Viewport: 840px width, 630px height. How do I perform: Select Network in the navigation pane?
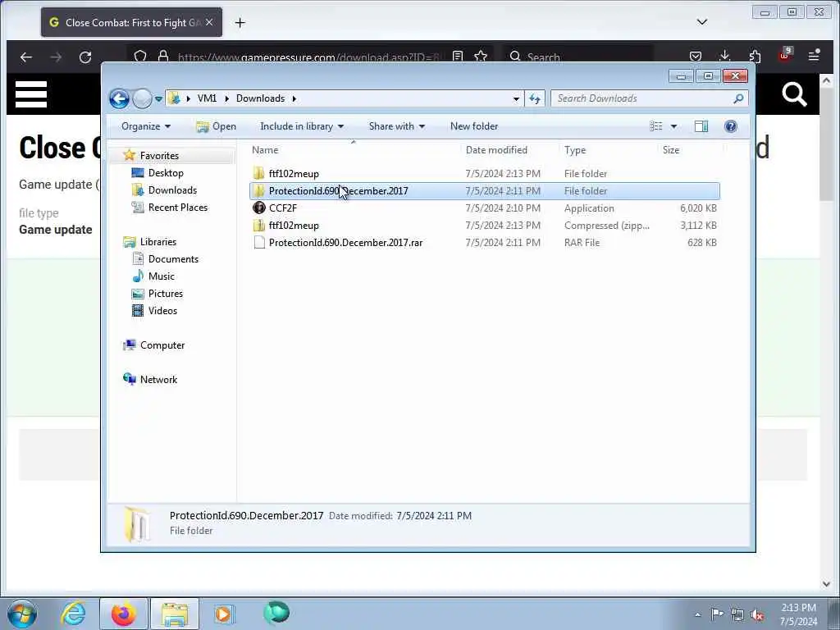(x=158, y=379)
